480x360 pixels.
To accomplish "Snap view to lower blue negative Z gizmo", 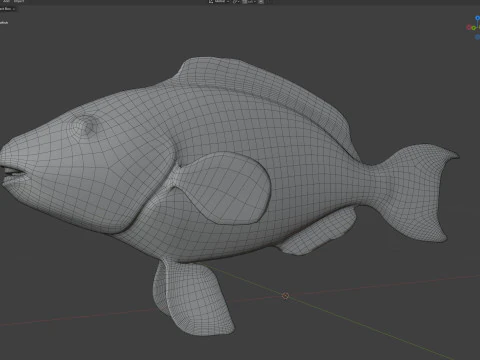I will pyautogui.click(x=478, y=37).
